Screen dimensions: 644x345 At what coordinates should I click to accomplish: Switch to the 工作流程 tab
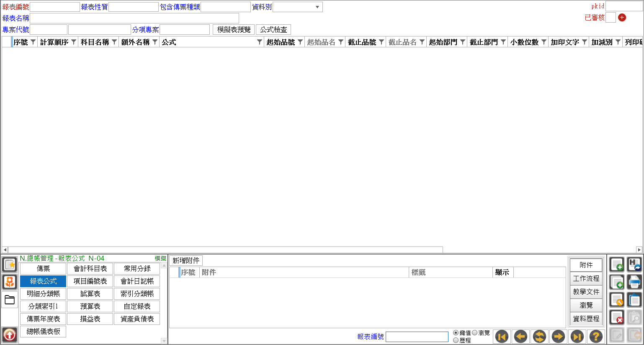(x=586, y=278)
